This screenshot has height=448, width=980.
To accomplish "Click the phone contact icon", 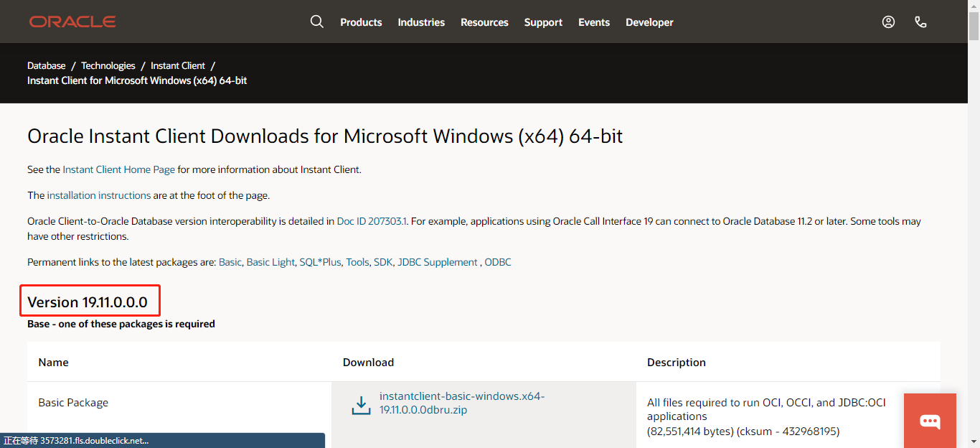I will (x=920, y=22).
